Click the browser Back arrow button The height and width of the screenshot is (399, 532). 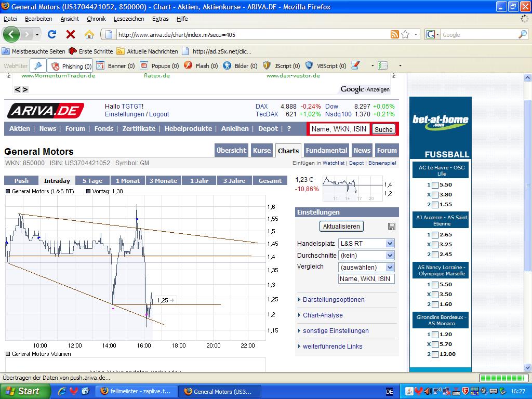pyautogui.click(x=11, y=34)
